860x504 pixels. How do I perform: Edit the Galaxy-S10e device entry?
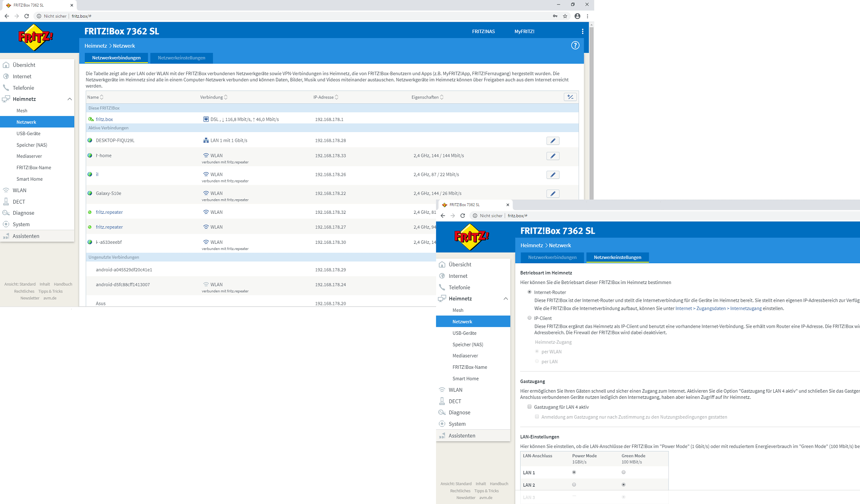pyautogui.click(x=553, y=194)
